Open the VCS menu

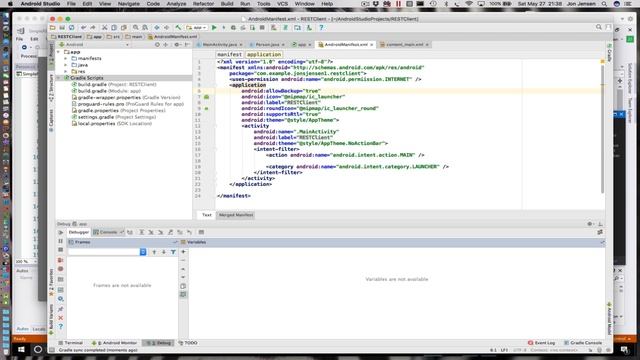(282, 4)
